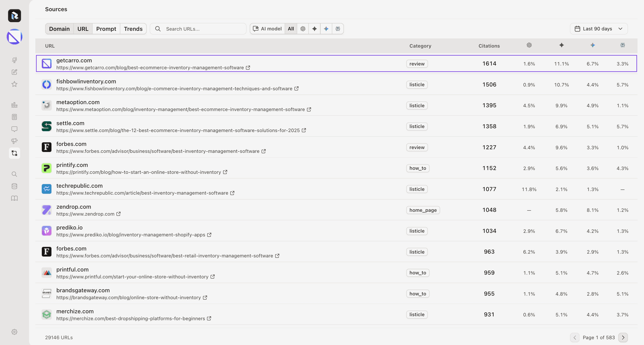Select the metaoption.com domain name
Screen dimensions: 644x345
click(78, 102)
